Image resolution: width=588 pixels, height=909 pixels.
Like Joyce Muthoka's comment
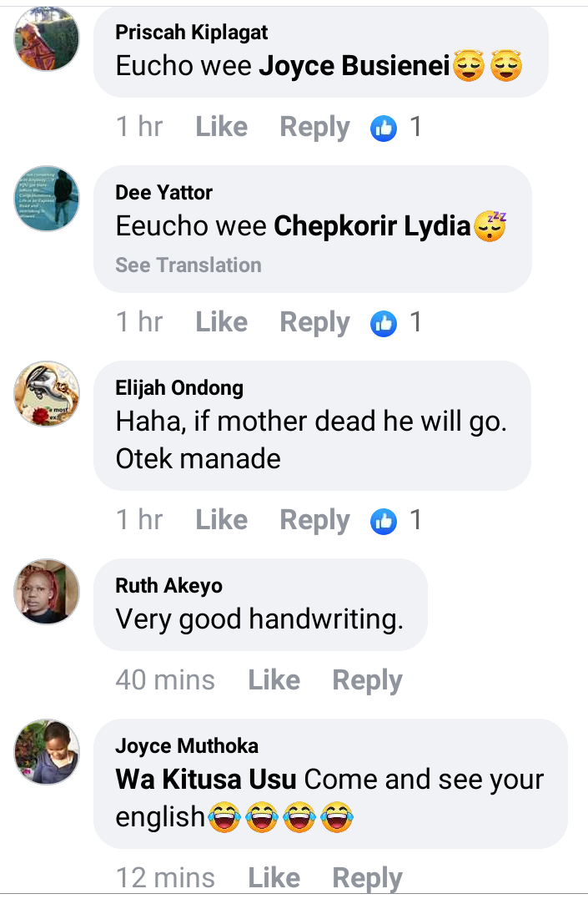274,877
